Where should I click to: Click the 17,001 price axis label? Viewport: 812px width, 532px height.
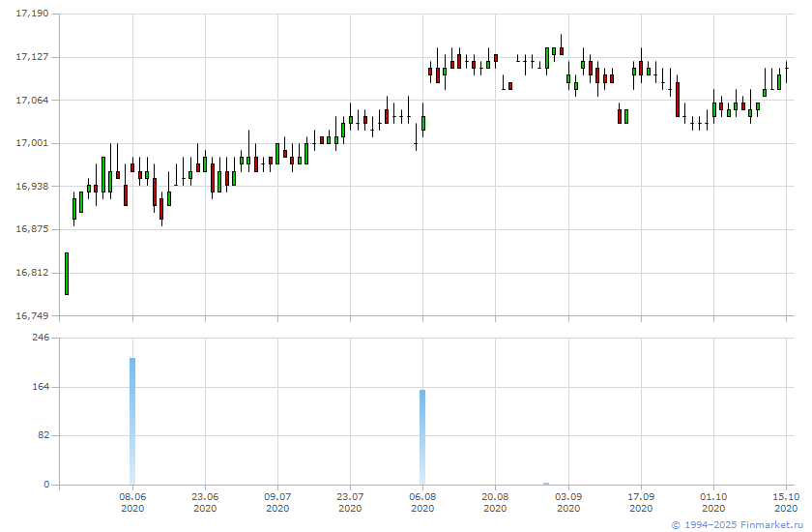[x=32, y=143]
